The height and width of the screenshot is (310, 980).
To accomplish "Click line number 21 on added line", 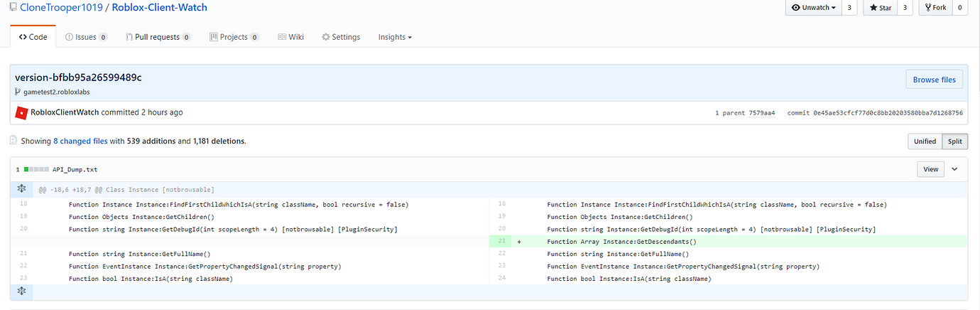I will 501,242.
